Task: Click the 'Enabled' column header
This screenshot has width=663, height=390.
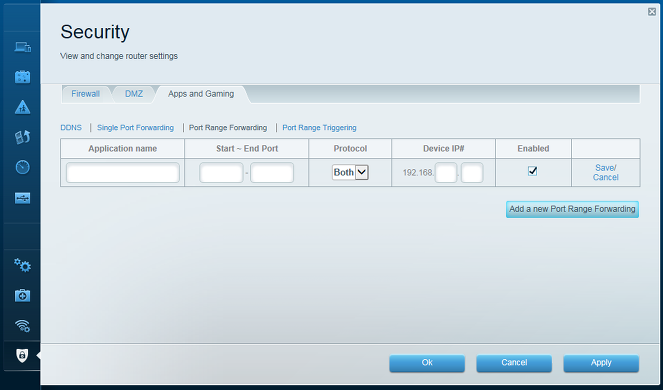Action: point(533,148)
